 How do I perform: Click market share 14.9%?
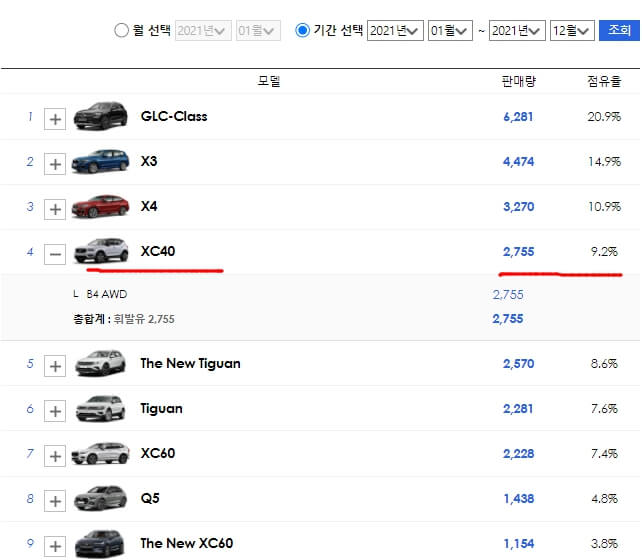pos(604,162)
